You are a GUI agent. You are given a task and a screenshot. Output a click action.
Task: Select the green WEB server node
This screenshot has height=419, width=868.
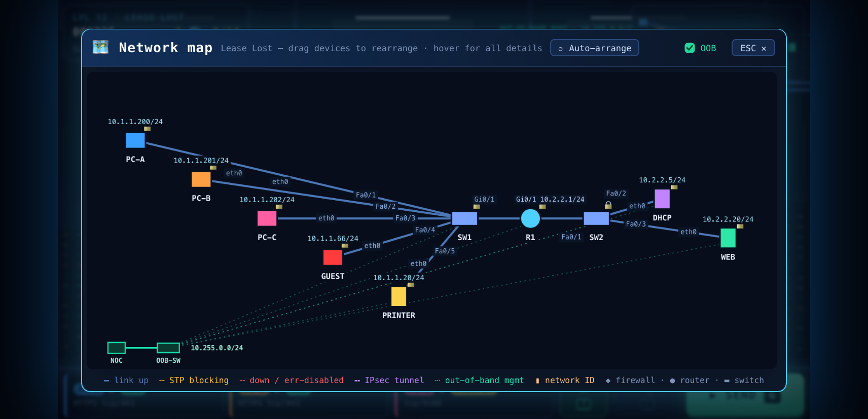pyautogui.click(x=728, y=238)
